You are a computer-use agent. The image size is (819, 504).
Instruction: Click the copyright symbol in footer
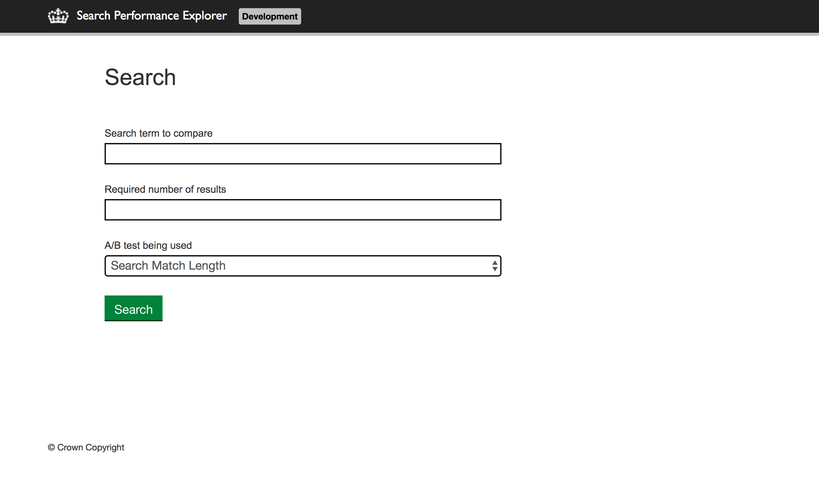coord(51,447)
